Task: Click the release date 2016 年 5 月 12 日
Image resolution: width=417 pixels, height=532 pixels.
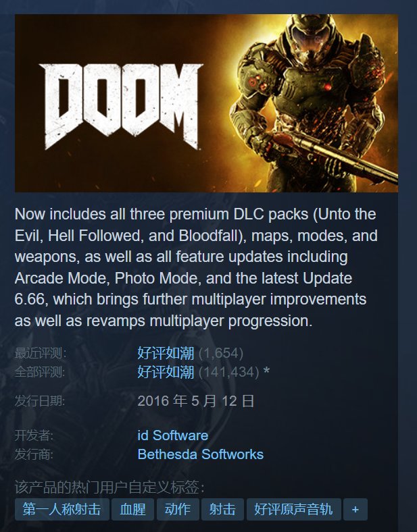Action: coord(196,401)
